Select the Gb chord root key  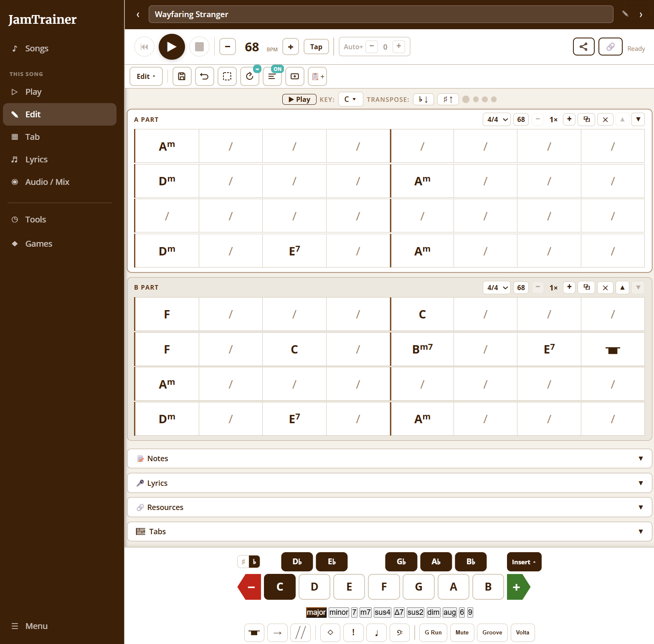(x=401, y=562)
